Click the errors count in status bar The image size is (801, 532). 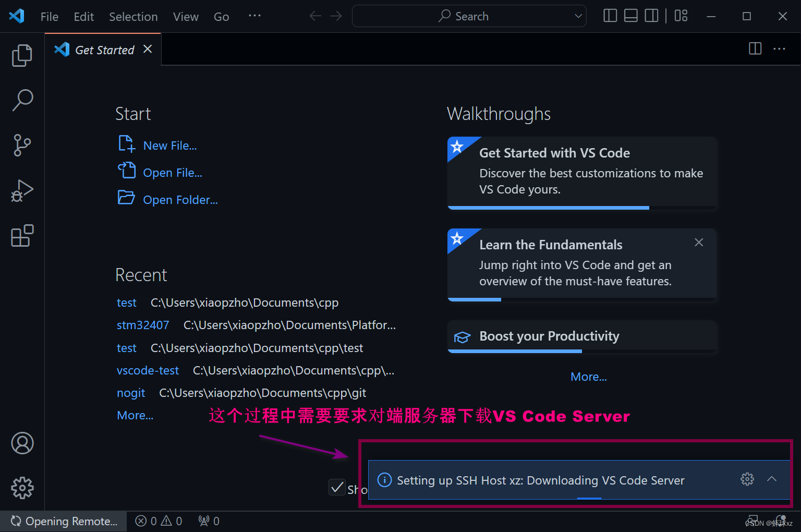[145, 521]
